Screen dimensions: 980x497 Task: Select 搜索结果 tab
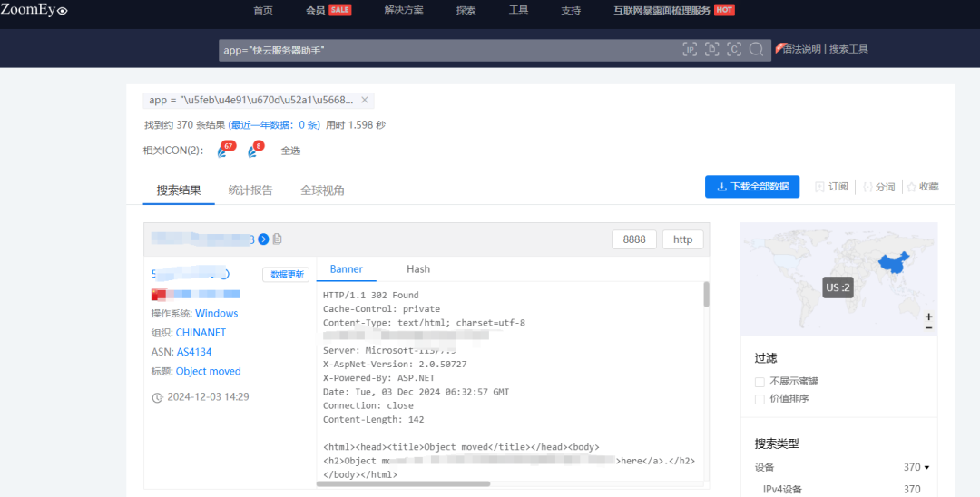point(179,190)
